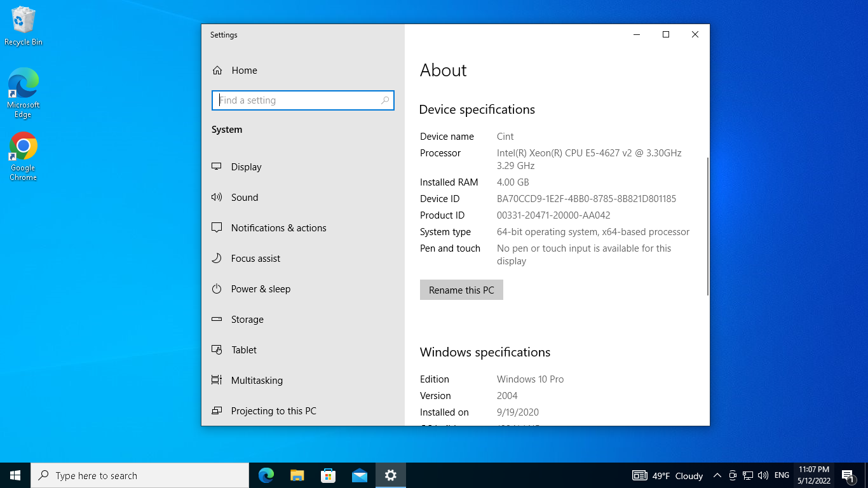Click the Storage drive icon
This screenshot has height=488, width=868.
coord(217,319)
